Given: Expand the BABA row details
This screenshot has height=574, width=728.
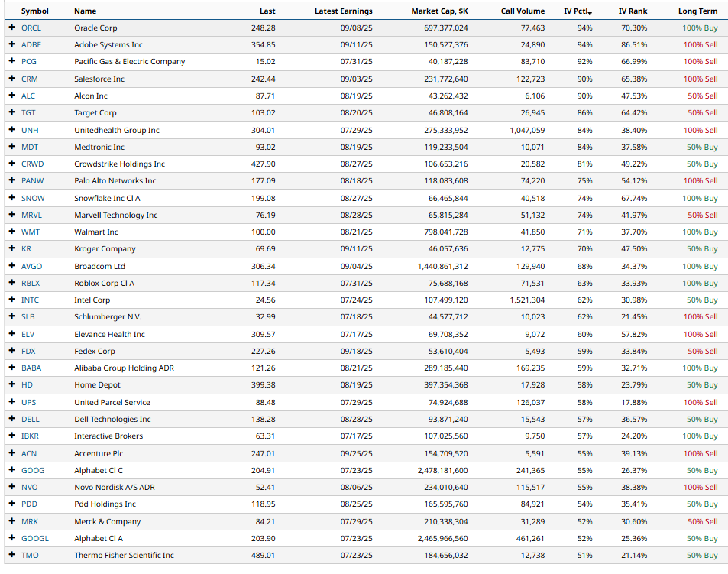Looking at the screenshot, I should pos(12,368).
